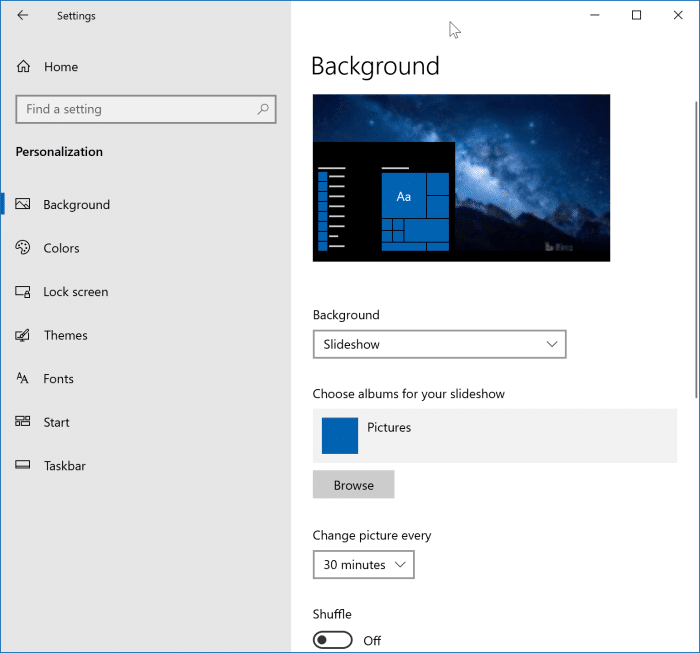
Task: Click the vertical scrollbar on right
Action: click(x=696, y=250)
